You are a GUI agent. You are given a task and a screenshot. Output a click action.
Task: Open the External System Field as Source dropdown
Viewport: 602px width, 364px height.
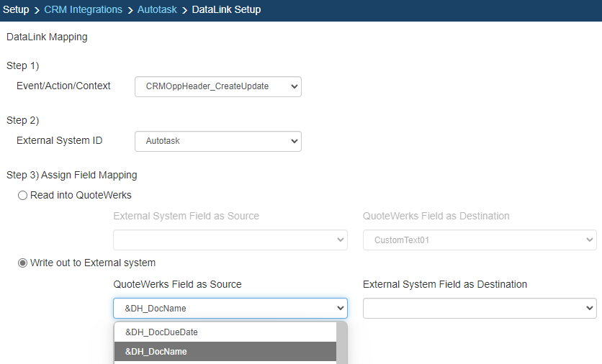pos(230,240)
